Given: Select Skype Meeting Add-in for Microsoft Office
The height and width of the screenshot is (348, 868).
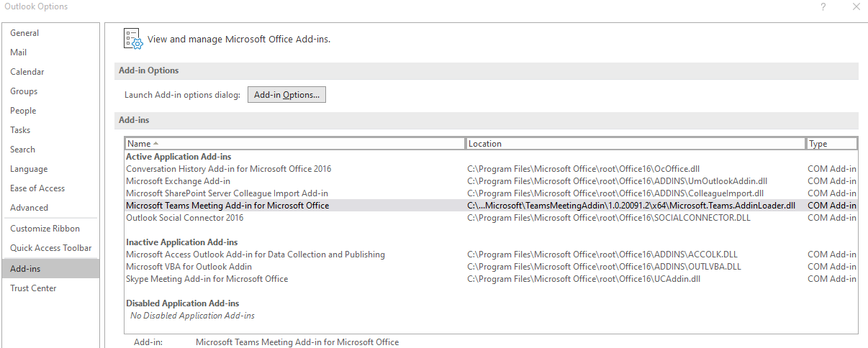Looking at the screenshot, I should click(207, 279).
